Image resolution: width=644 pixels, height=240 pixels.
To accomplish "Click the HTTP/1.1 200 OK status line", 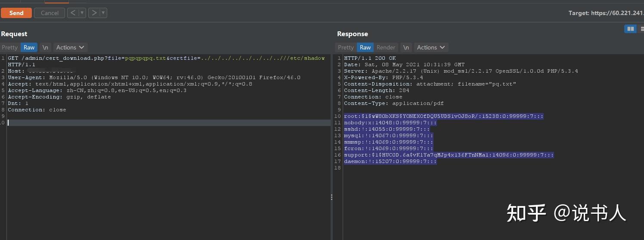I will pyautogui.click(x=370, y=58).
